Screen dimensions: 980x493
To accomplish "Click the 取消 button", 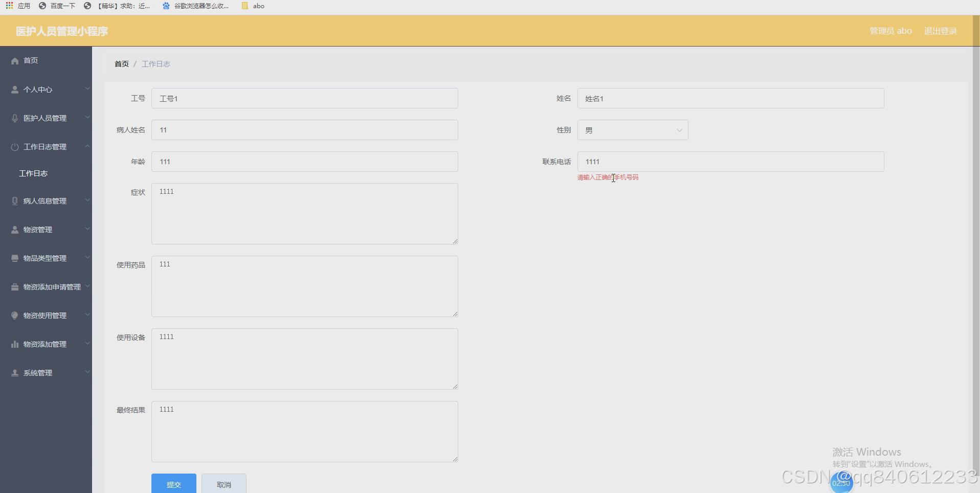I will point(224,484).
